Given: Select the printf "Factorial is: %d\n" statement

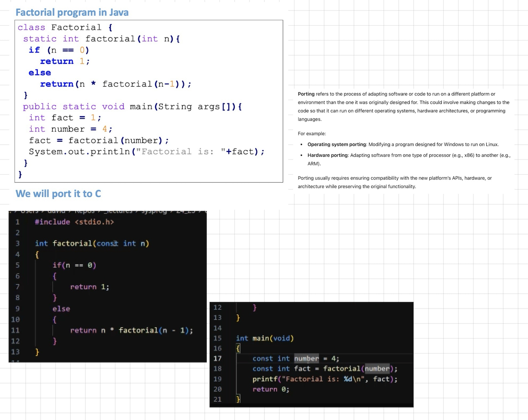Looking at the screenshot, I should coord(325,379).
